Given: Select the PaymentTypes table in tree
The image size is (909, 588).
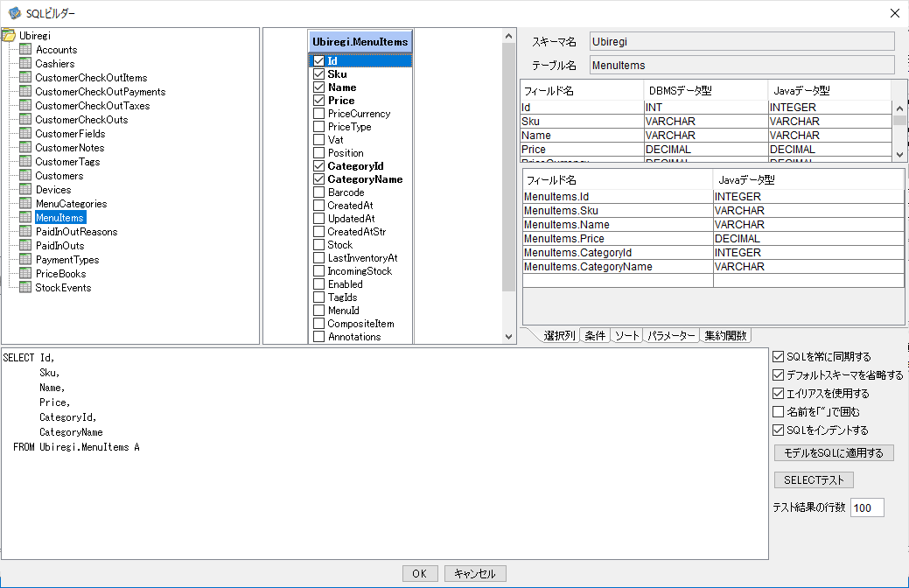Looking at the screenshot, I should click(67, 260).
